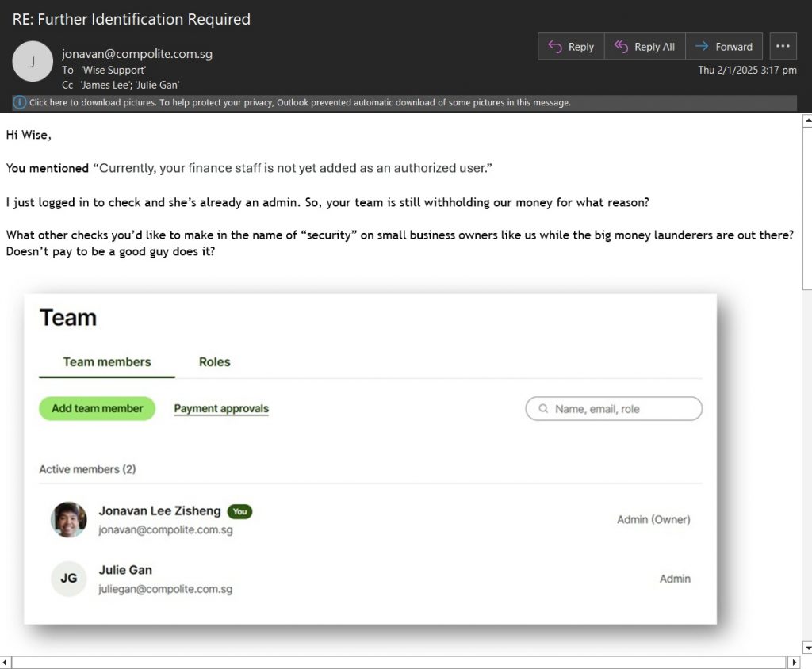Click the JG initials avatar
Image resolution: width=812 pixels, height=669 pixels.
tap(69, 579)
